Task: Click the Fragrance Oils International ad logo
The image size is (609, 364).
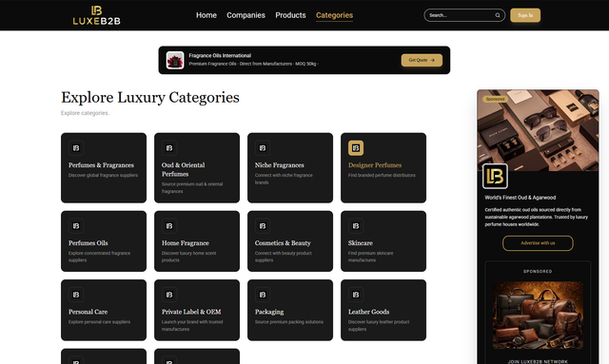Action: [x=175, y=61]
